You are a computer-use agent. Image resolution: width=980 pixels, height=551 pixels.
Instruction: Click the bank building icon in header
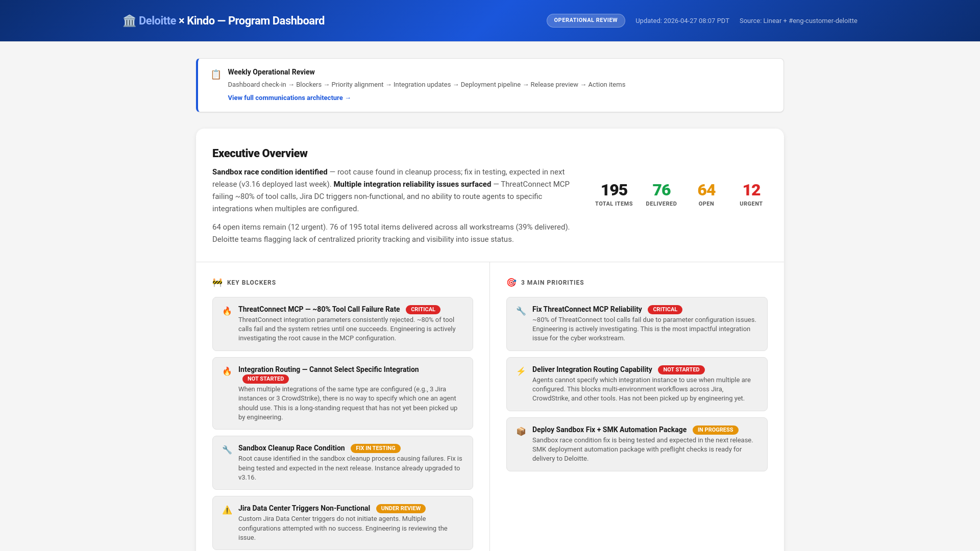click(129, 21)
